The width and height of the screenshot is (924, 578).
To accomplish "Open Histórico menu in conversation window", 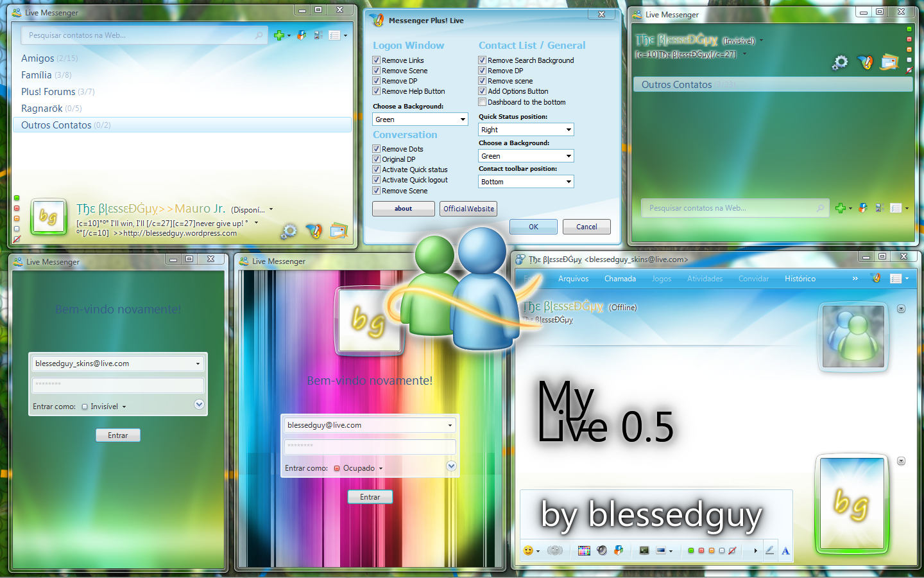I will [x=800, y=279].
